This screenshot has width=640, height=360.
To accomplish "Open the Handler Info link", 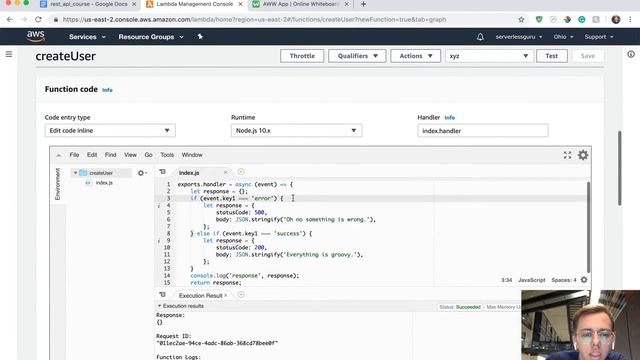I will click(x=449, y=118).
